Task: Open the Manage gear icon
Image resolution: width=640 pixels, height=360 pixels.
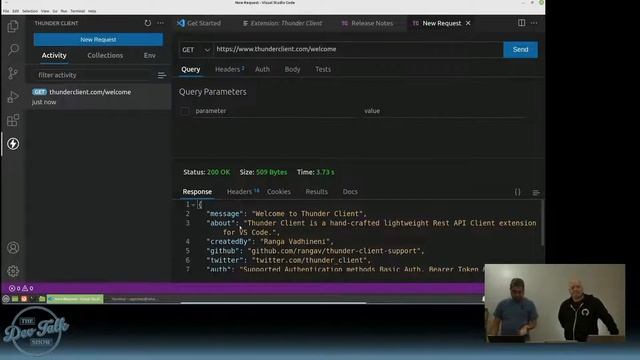Action: click(x=13, y=271)
